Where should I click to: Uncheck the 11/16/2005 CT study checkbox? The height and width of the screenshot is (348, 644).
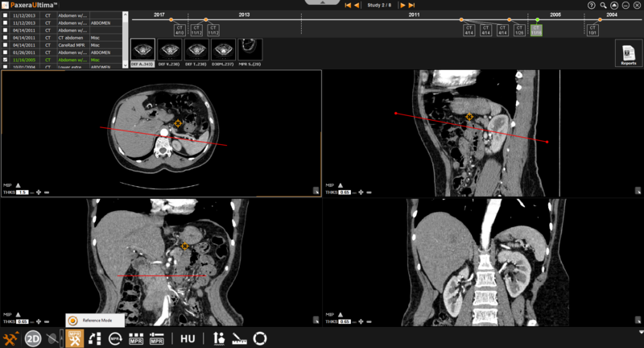coord(6,60)
